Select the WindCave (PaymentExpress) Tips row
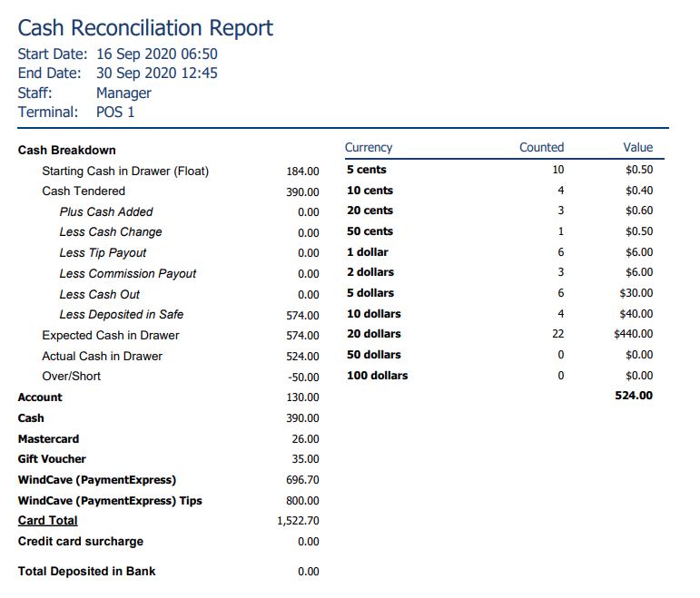This screenshot has width=700, height=598. (168, 501)
